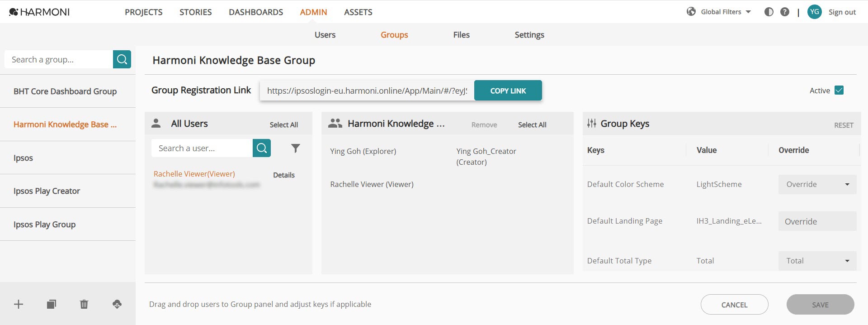Open the Global Filters dropdown
Viewport: 868px width, 325px height.
[719, 12]
